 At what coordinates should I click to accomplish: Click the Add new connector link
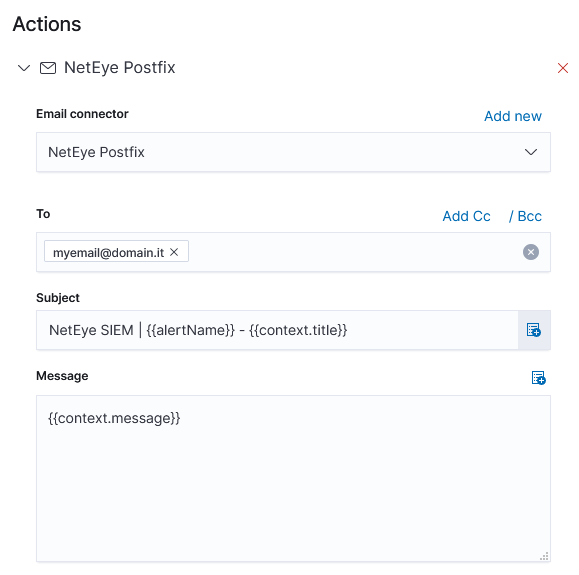coord(513,116)
